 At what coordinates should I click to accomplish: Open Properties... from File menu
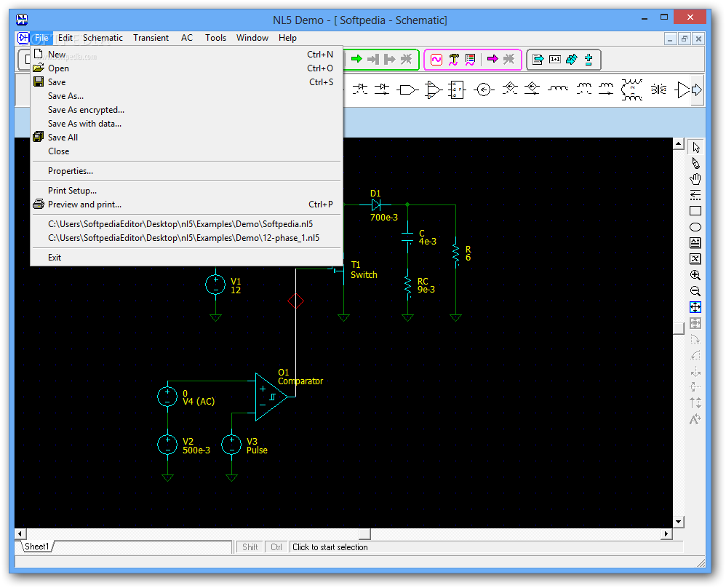tap(187, 171)
